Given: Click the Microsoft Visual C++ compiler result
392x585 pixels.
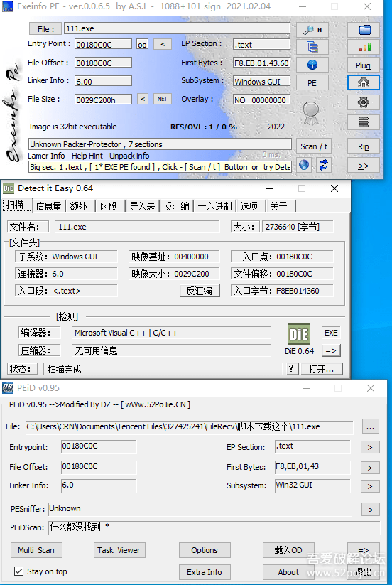Looking at the screenshot, I should 171,333.
